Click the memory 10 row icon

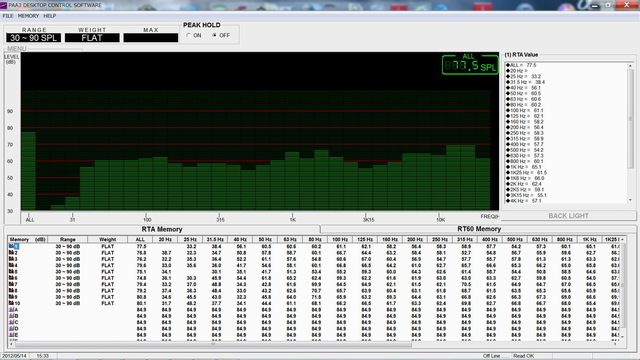point(11,303)
